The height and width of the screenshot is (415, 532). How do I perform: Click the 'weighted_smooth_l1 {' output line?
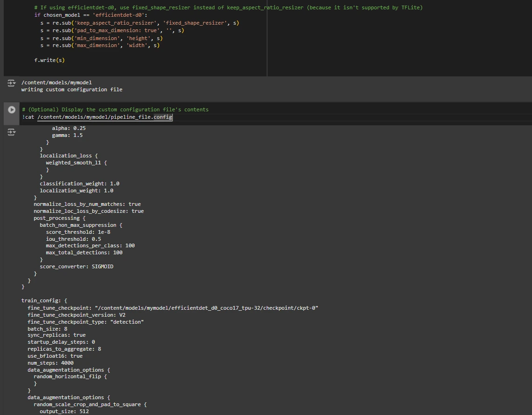pos(76,163)
